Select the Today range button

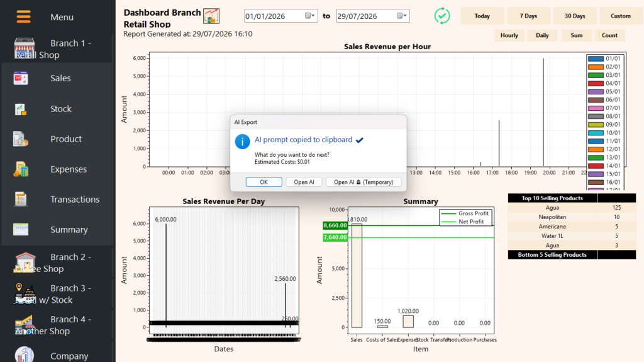coord(482,16)
